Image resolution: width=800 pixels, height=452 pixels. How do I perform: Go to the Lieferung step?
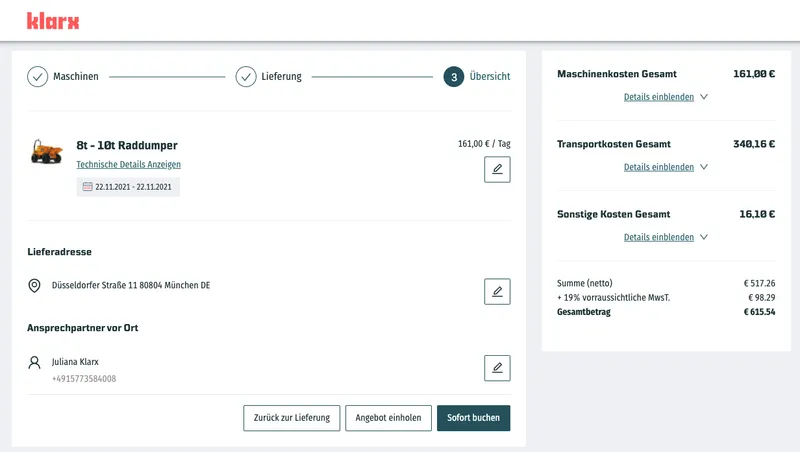[x=282, y=77]
